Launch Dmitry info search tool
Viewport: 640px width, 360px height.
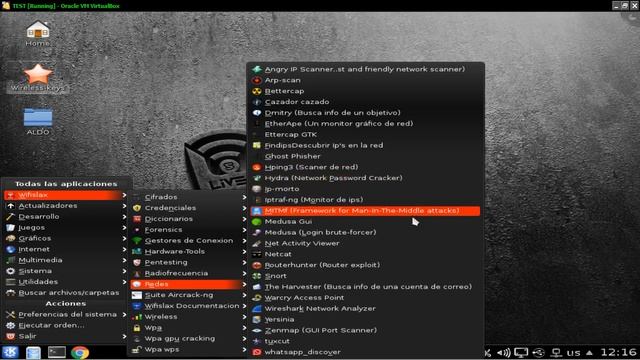(365, 113)
